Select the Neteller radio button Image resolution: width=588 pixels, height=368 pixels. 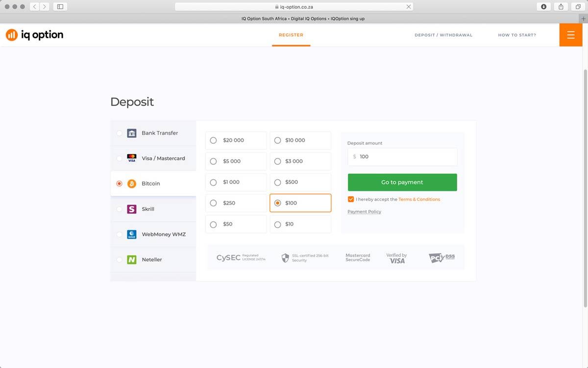(120, 260)
